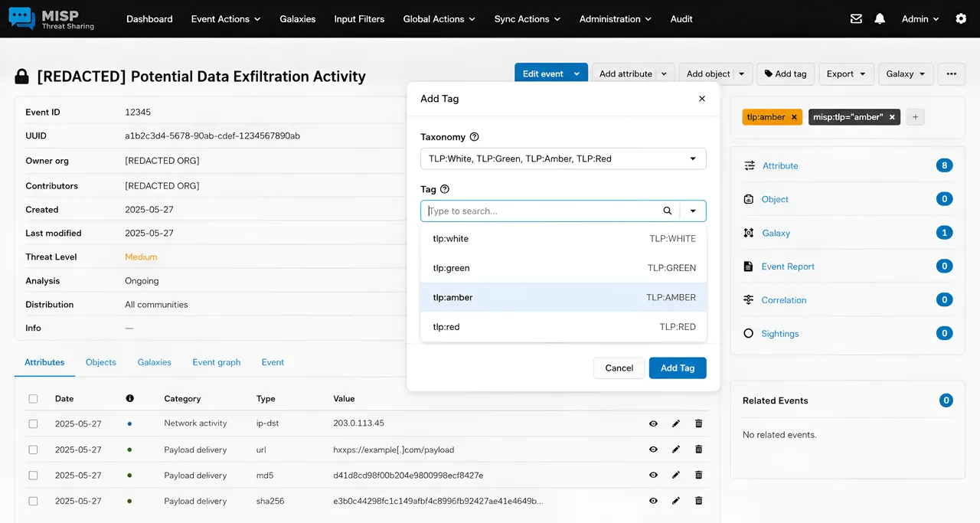This screenshot has width=980, height=523.
Task: Click the Tag help question mark icon
Action: pyautogui.click(x=445, y=189)
